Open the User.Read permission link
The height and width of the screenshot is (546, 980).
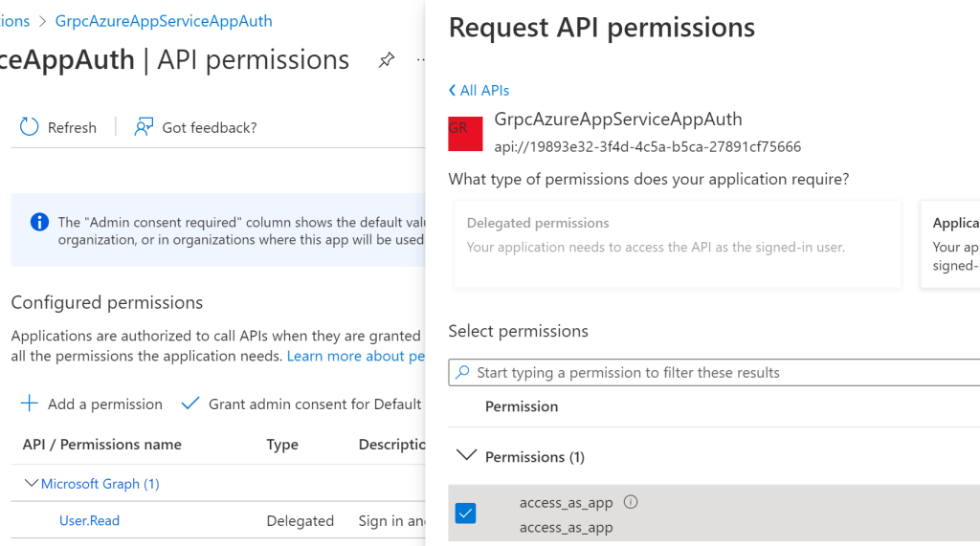(89, 521)
